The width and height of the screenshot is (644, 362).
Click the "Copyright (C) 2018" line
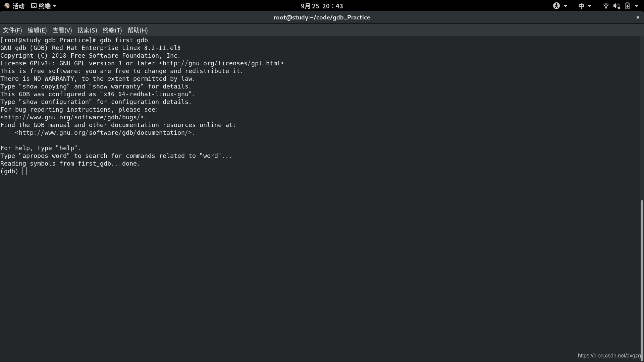tap(91, 56)
